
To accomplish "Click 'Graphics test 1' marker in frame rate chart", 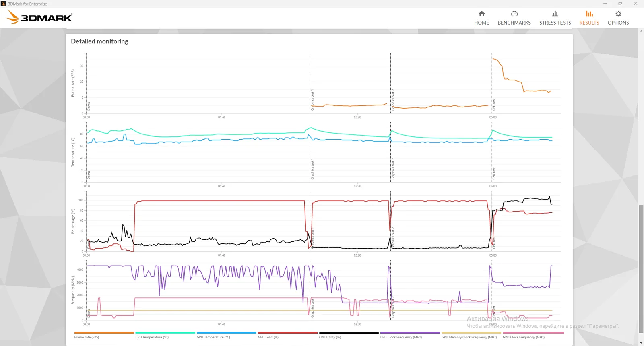I will pyautogui.click(x=312, y=100).
